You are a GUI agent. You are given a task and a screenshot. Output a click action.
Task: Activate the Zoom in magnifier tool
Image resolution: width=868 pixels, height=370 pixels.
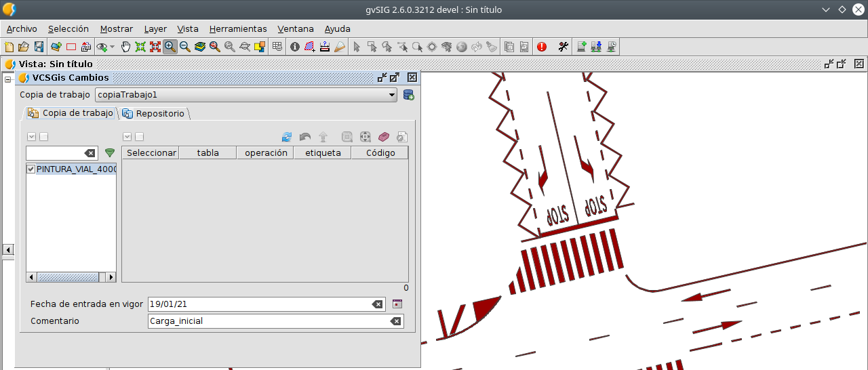[x=170, y=47]
